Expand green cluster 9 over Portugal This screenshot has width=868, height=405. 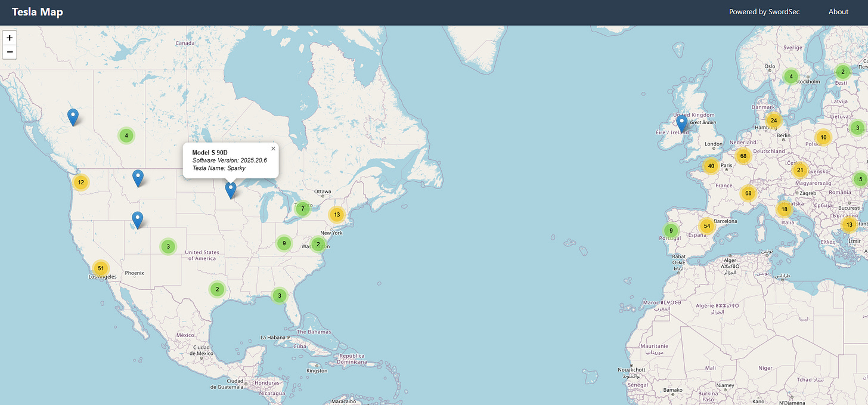coord(671,230)
